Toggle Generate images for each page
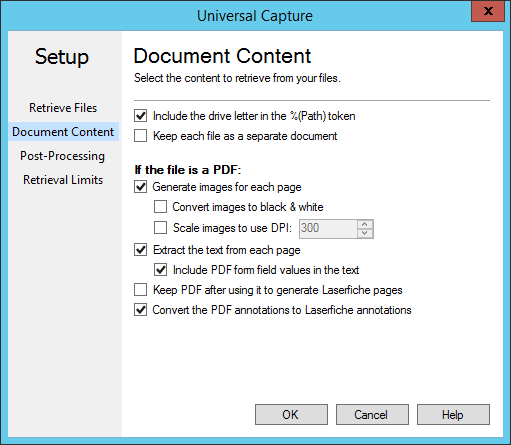This screenshot has height=445, width=511. pos(141,187)
